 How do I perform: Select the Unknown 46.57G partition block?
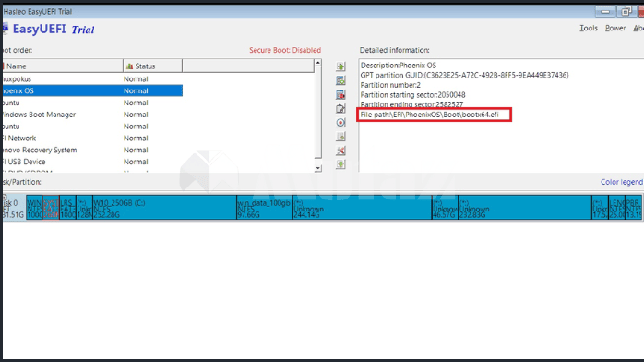[x=446, y=208]
